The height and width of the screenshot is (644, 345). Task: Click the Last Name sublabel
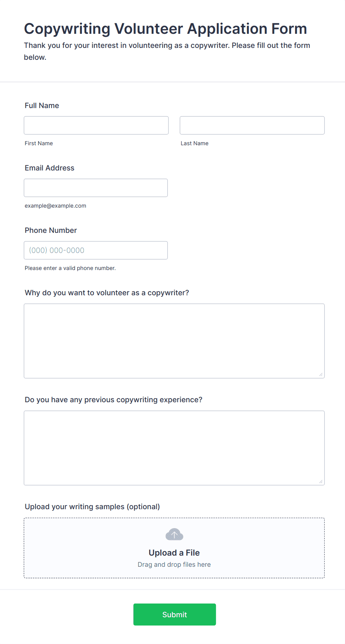(194, 143)
